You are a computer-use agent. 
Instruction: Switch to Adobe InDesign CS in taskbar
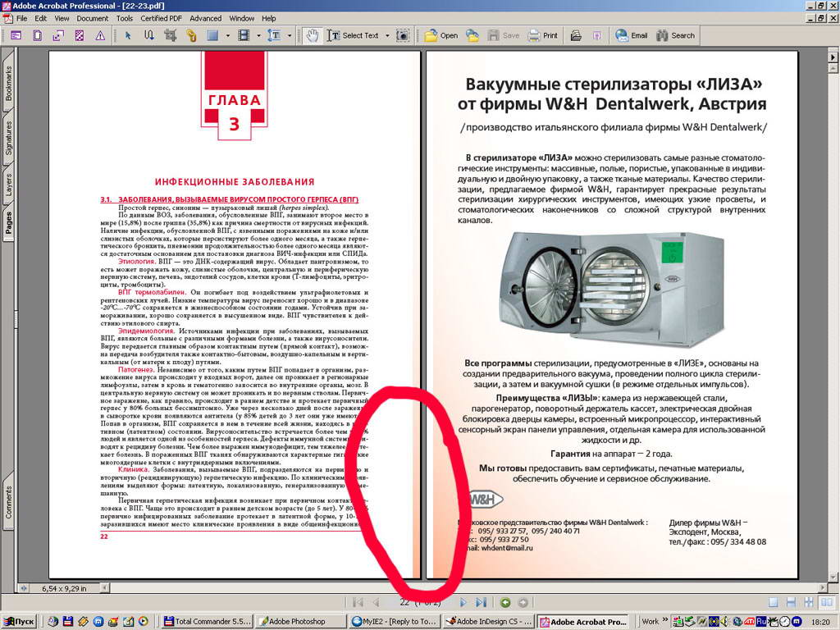coord(489,622)
